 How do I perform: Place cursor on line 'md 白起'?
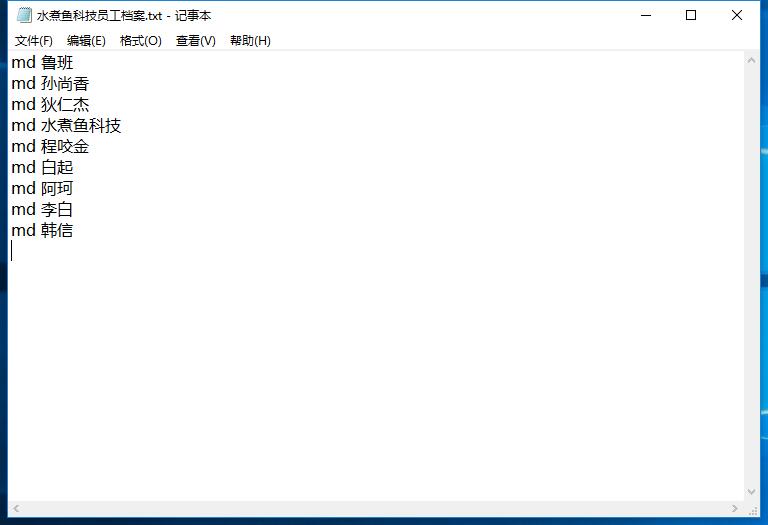point(42,168)
